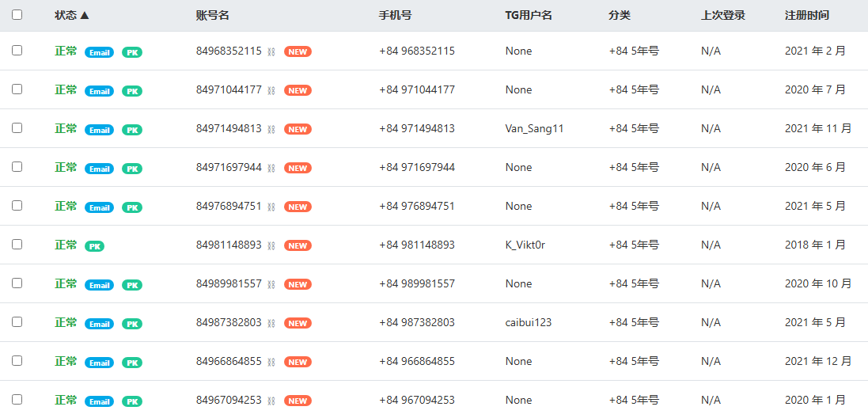Image resolution: width=868 pixels, height=418 pixels.
Task: Click Email badge in 84971494813 row
Action: 99,130
